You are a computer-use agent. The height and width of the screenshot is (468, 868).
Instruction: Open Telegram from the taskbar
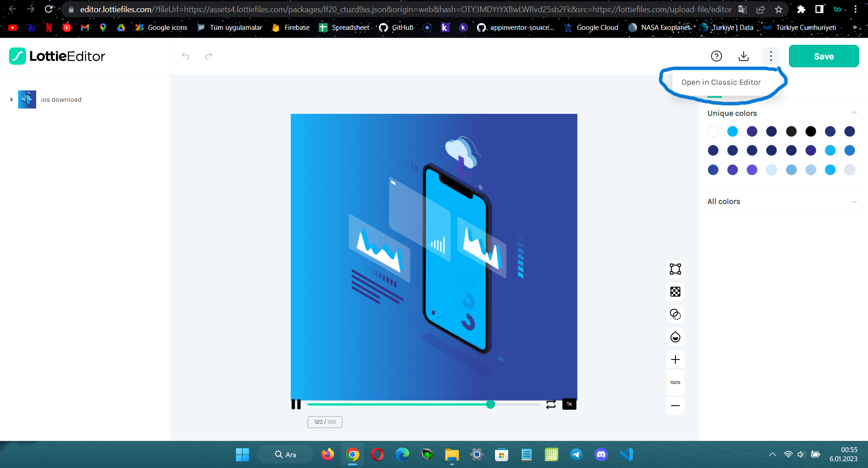pos(576,454)
